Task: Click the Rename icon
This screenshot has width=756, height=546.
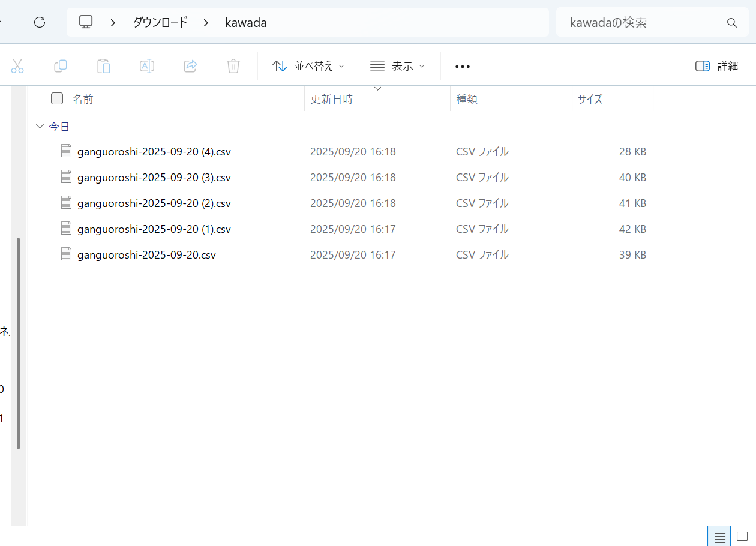Action: 147,66
